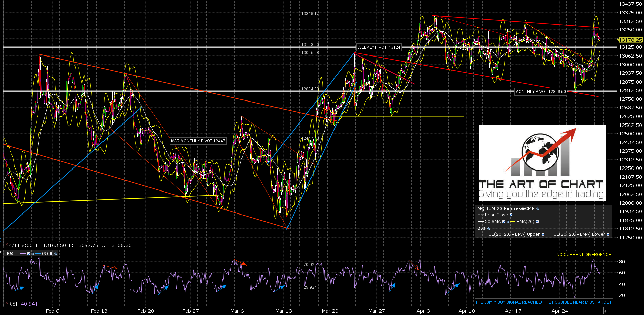Click the current price tag 13178.25
Viewport: 644px width, 315px height.
pos(630,40)
